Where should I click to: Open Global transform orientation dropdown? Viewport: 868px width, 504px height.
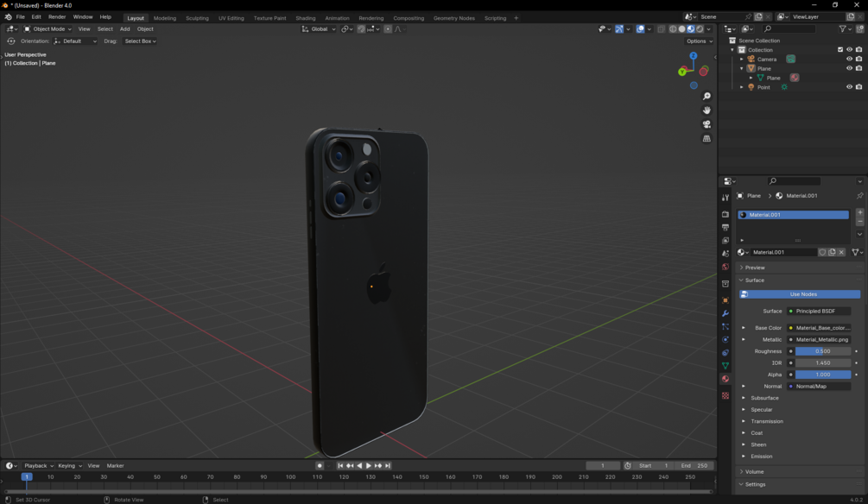click(x=319, y=28)
